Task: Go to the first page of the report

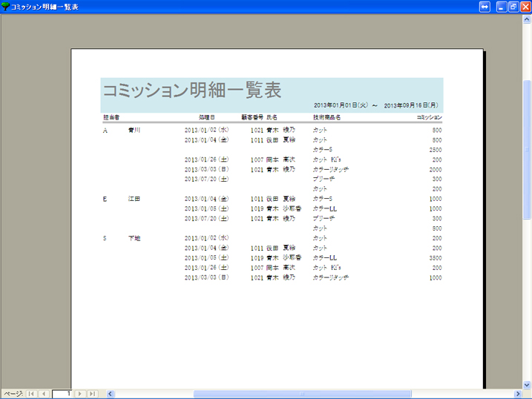Action: click(32, 394)
